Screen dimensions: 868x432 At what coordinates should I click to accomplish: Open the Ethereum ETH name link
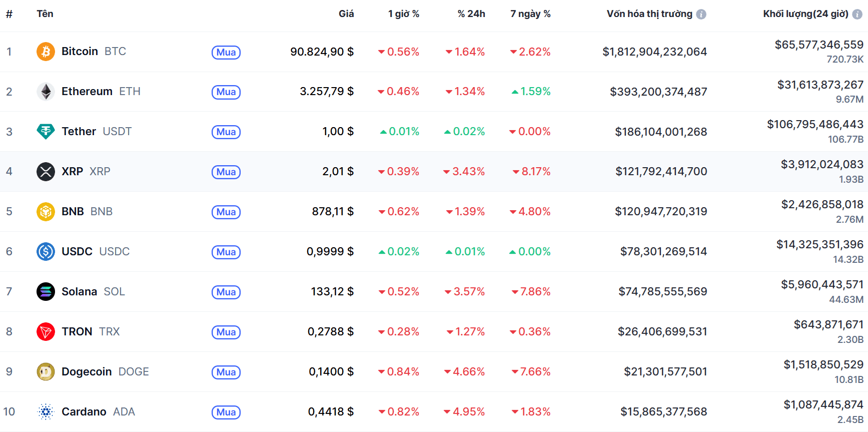pyautogui.click(x=101, y=92)
